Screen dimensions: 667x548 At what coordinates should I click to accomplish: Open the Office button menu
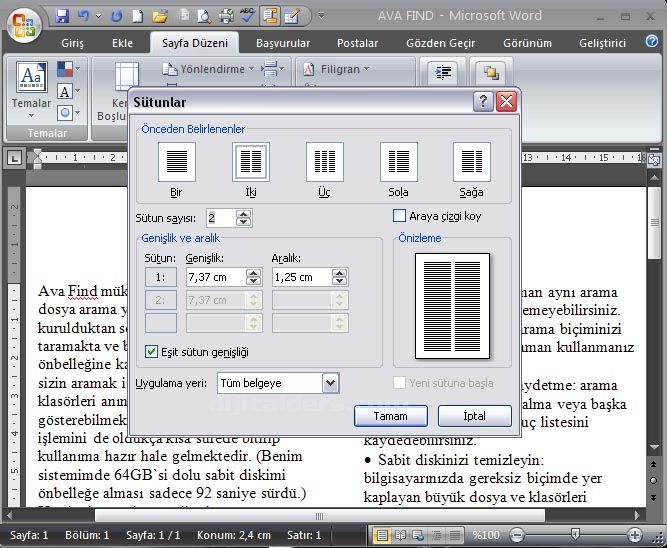[24, 26]
